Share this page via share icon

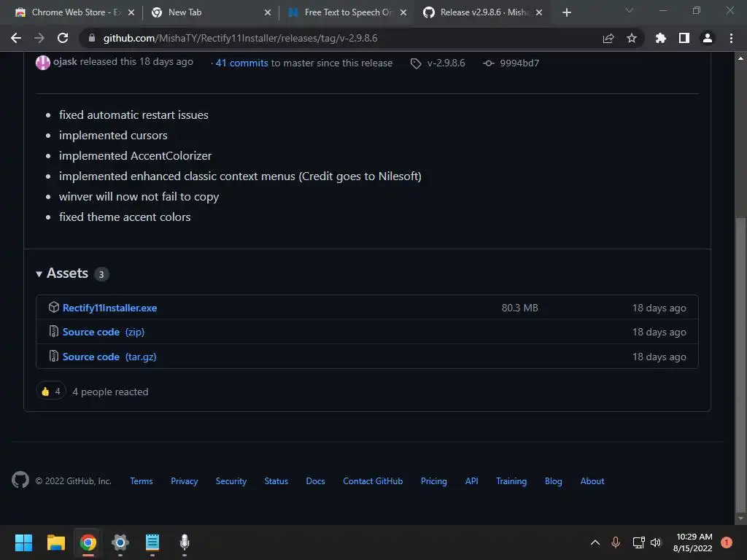tap(608, 38)
